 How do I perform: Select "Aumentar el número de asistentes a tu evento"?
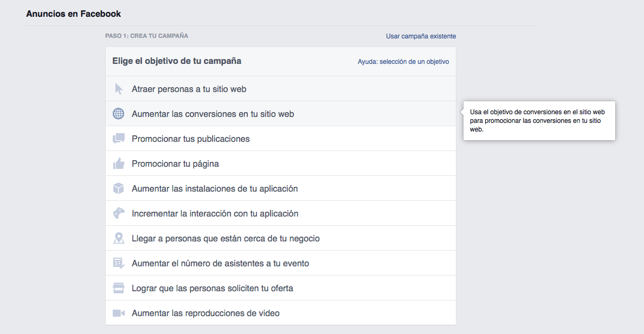click(x=280, y=263)
